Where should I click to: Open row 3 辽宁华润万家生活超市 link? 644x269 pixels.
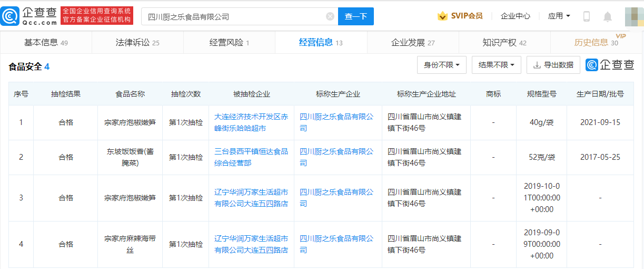click(x=251, y=198)
